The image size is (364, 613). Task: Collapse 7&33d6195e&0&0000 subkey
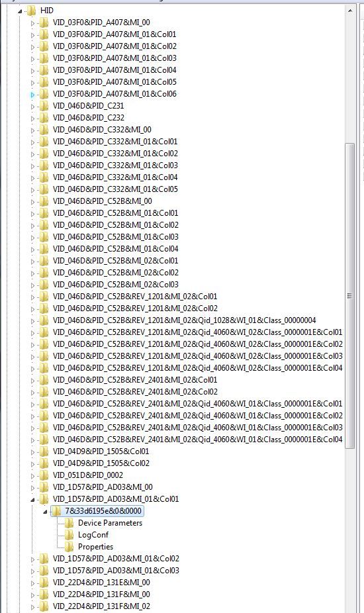tap(45, 511)
